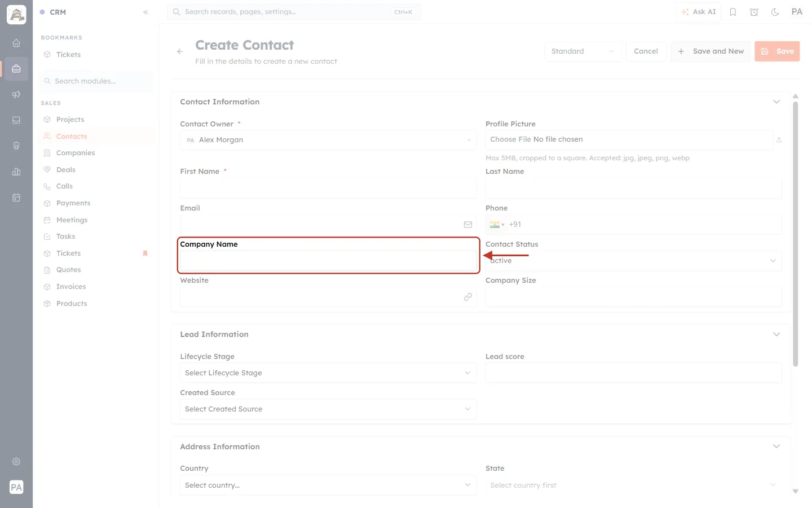Focus the global search records field

(294, 12)
